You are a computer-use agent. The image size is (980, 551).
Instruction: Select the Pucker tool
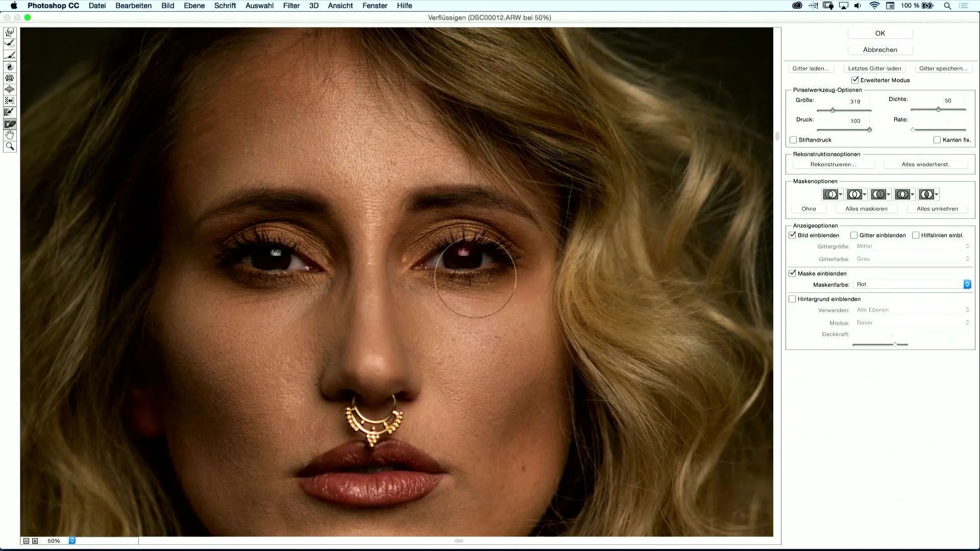10,78
